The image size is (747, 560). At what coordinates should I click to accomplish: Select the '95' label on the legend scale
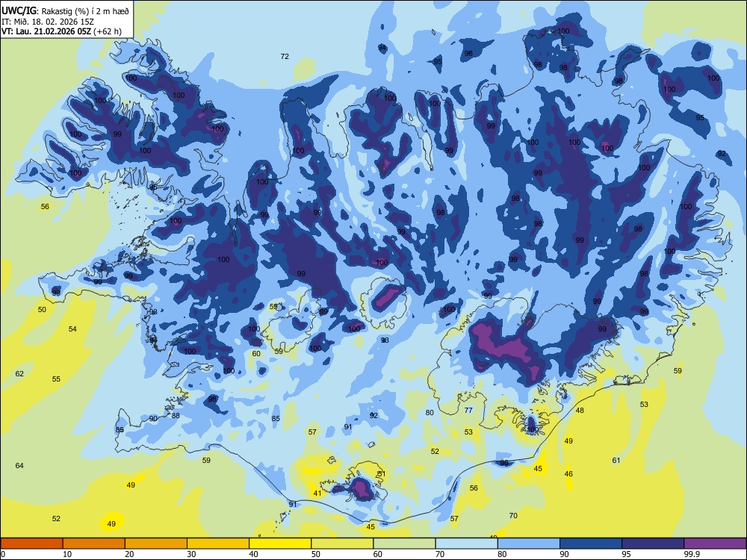[x=626, y=554]
